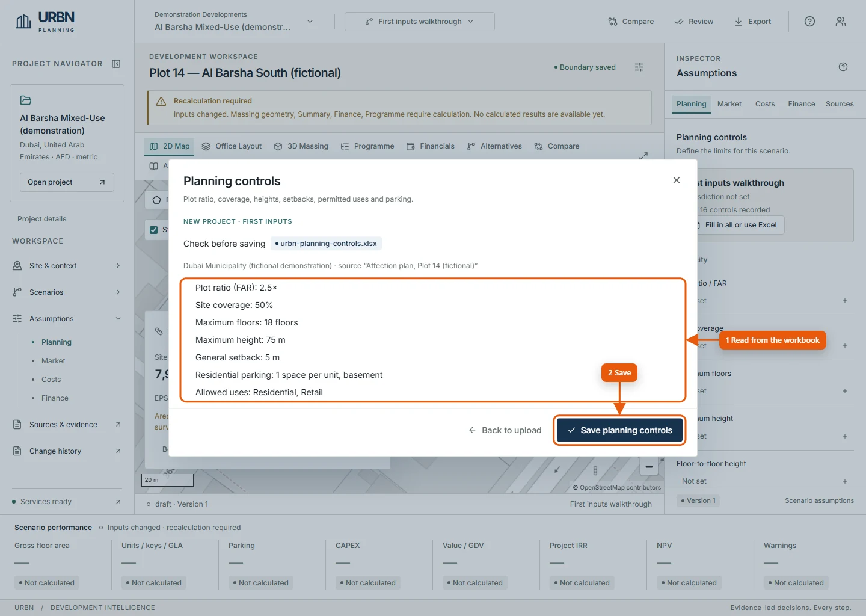
Task: Open the help question-mark icon in top bar
Action: point(810,22)
